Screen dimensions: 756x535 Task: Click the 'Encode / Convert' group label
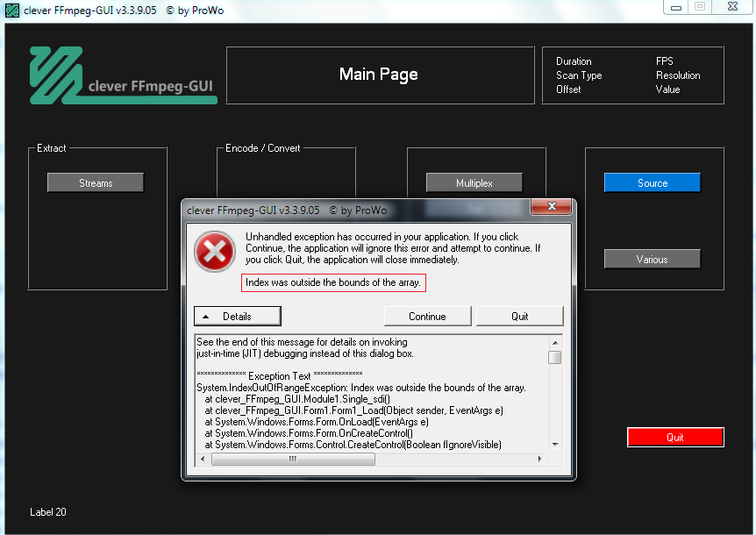263,148
